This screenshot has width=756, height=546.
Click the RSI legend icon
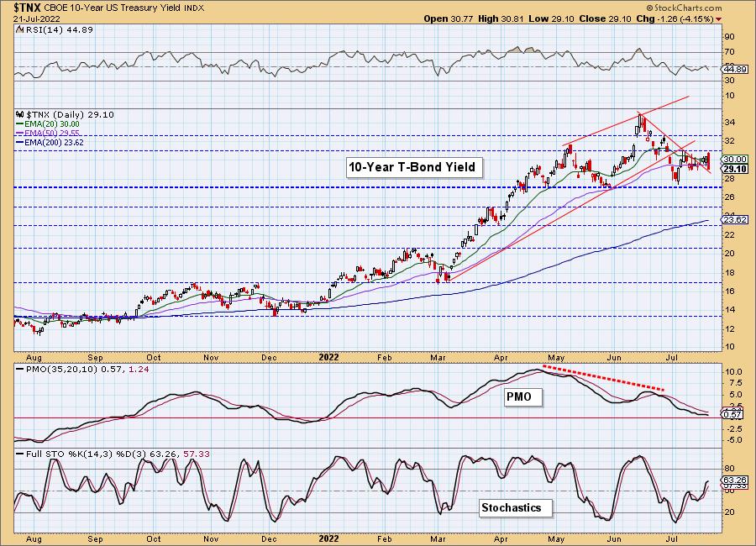pos(19,29)
